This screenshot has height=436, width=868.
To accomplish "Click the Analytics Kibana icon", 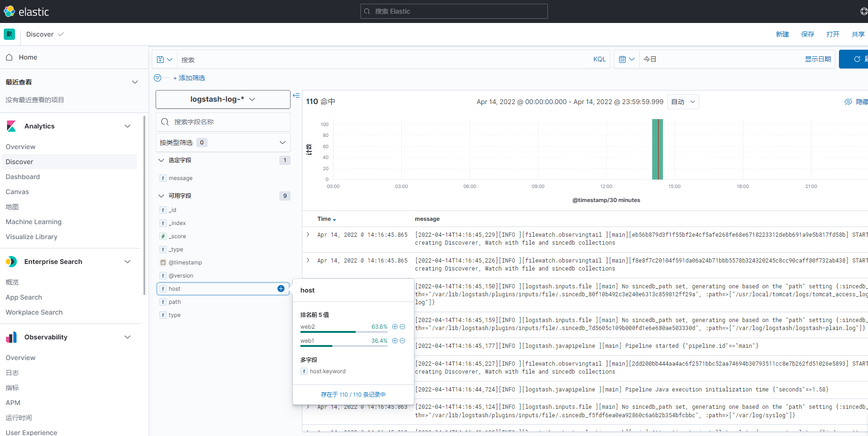I will (x=11, y=126).
